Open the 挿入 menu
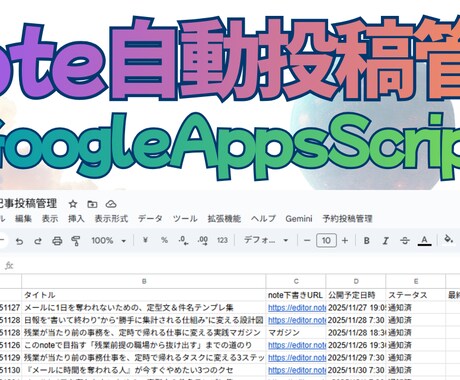460x380 pixels. (x=76, y=219)
